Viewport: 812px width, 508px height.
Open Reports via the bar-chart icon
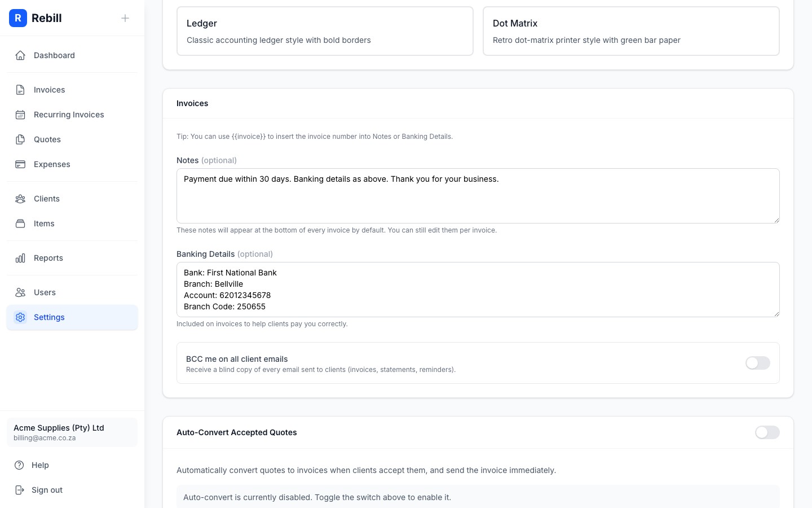(20, 258)
